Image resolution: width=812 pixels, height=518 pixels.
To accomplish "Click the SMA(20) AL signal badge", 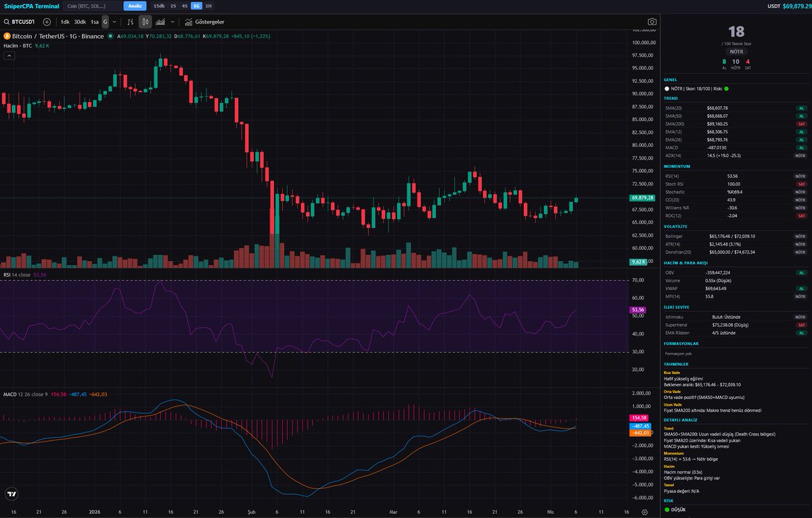I will click(x=801, y=108).
